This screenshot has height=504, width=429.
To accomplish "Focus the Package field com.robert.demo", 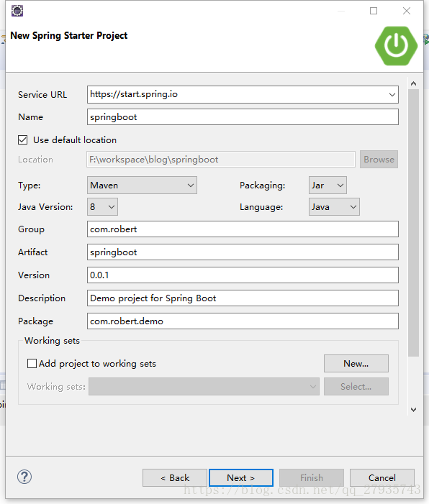I will (243, 321).
